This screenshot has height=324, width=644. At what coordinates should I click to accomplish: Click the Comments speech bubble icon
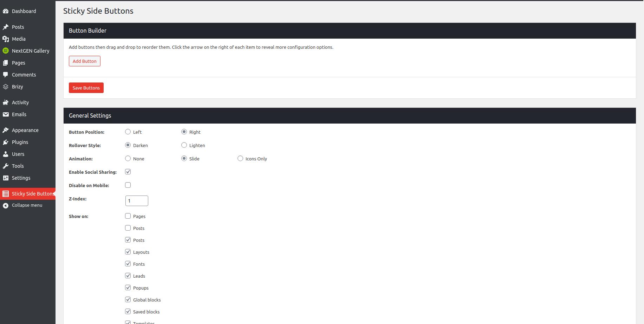[6, 75]
